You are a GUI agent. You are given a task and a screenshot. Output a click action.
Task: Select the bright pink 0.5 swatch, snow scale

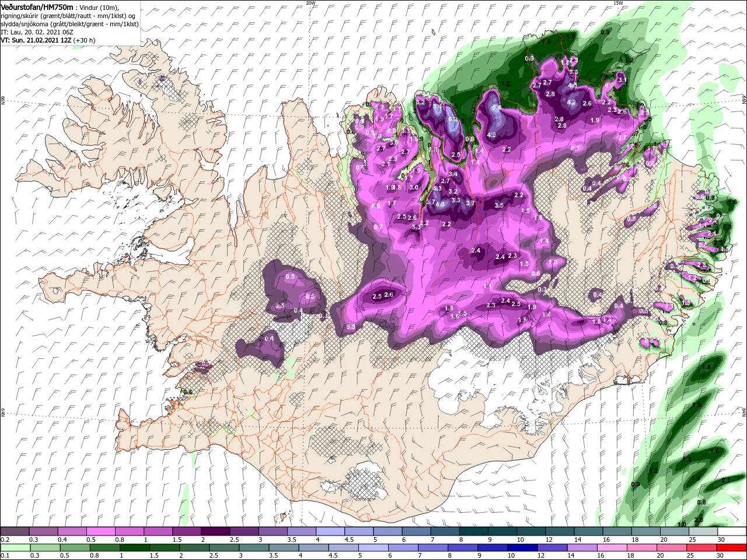100,531
